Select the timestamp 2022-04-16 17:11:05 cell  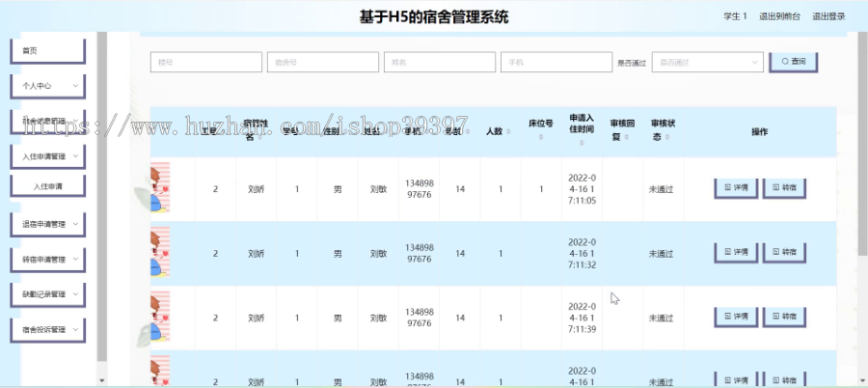(582, 189)
